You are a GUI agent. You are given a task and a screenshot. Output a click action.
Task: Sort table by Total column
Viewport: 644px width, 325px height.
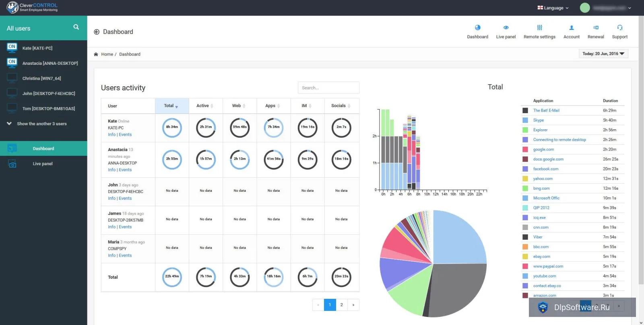click(x=172, y=106)
